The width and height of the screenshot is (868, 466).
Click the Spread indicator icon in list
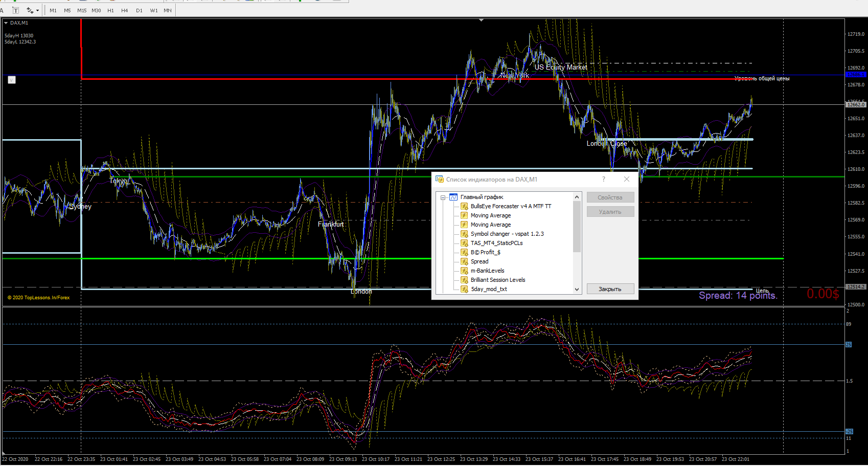point(464,261)
